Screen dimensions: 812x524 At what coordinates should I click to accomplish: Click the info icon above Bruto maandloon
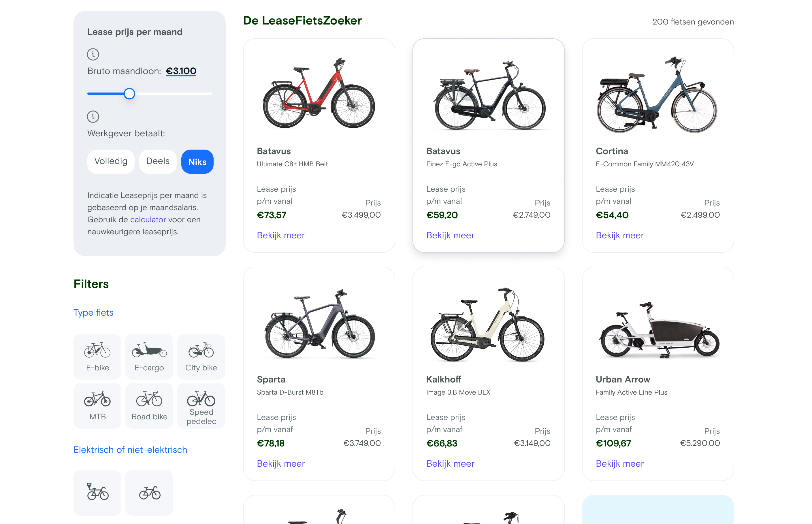[x=93, y=54]
